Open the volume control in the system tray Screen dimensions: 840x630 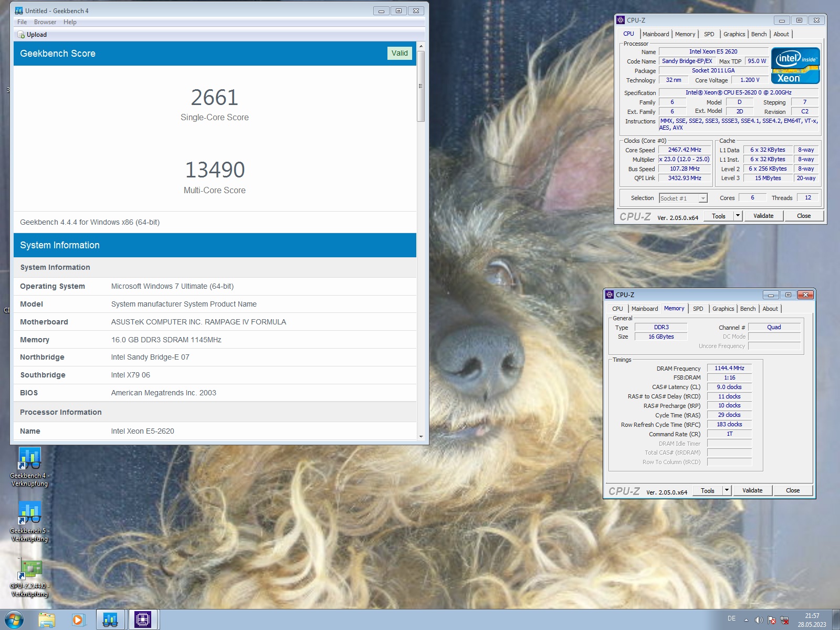click(759, 620)
